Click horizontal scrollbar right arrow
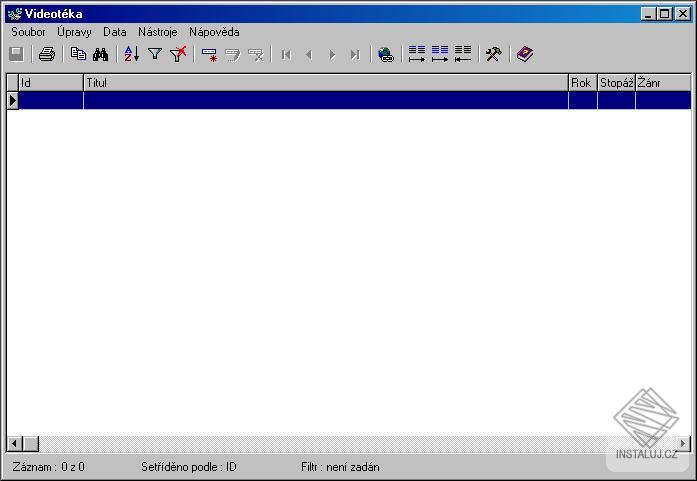Viewport: 697px width, 481px height. point(683,443)
